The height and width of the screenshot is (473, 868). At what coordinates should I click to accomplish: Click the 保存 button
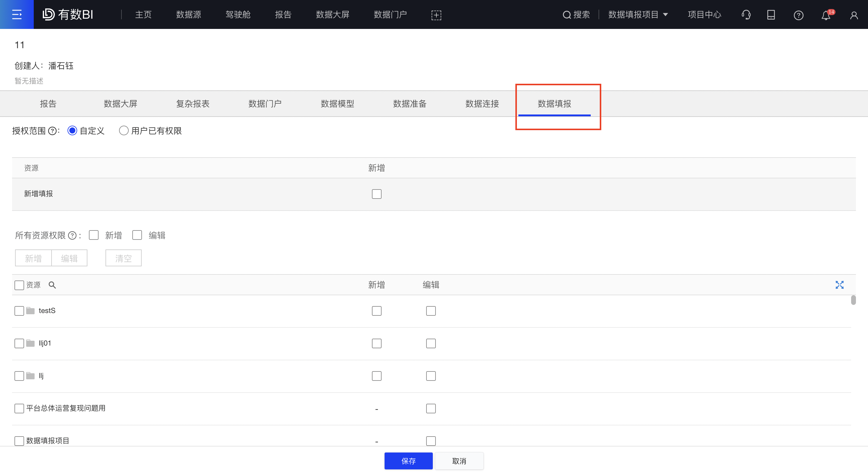[x=408, y=461]
